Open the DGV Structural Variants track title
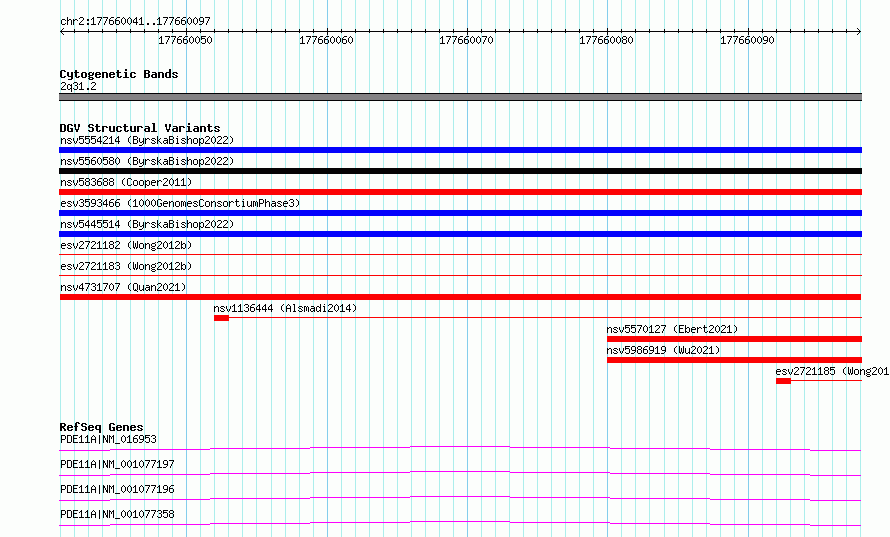 pyautogui.click(x=140, y=128)
